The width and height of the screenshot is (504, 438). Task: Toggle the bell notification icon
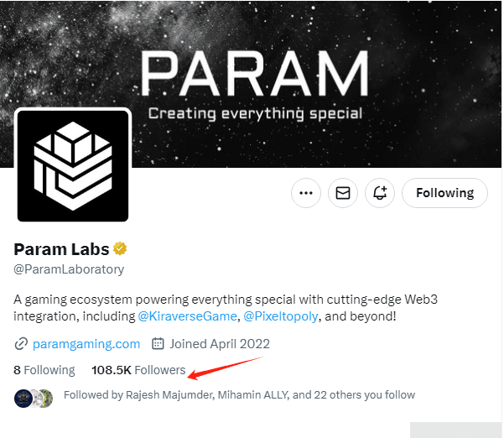(x=380, y=193)
